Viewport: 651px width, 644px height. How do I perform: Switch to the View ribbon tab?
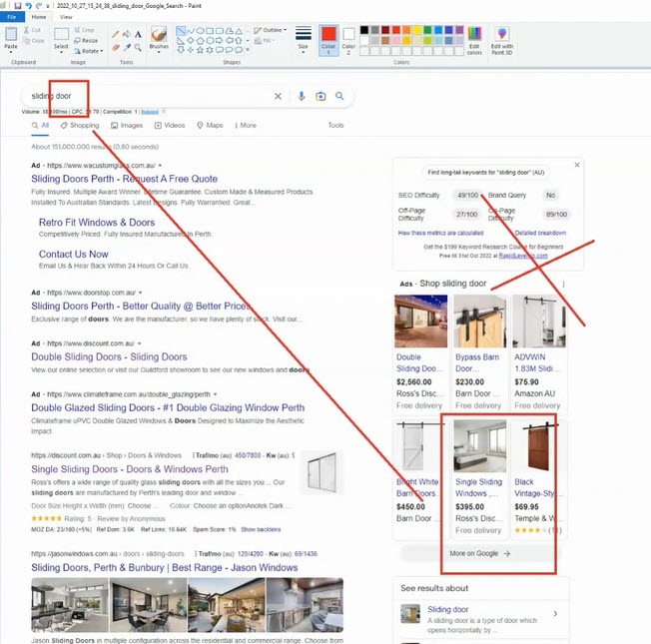click(x=66, y=17)
